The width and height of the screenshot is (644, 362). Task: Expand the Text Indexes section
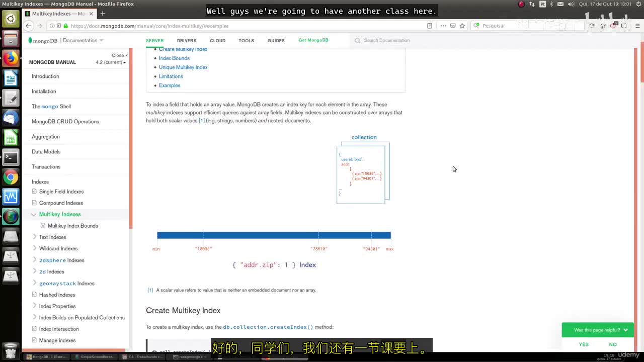click(34, 237)
